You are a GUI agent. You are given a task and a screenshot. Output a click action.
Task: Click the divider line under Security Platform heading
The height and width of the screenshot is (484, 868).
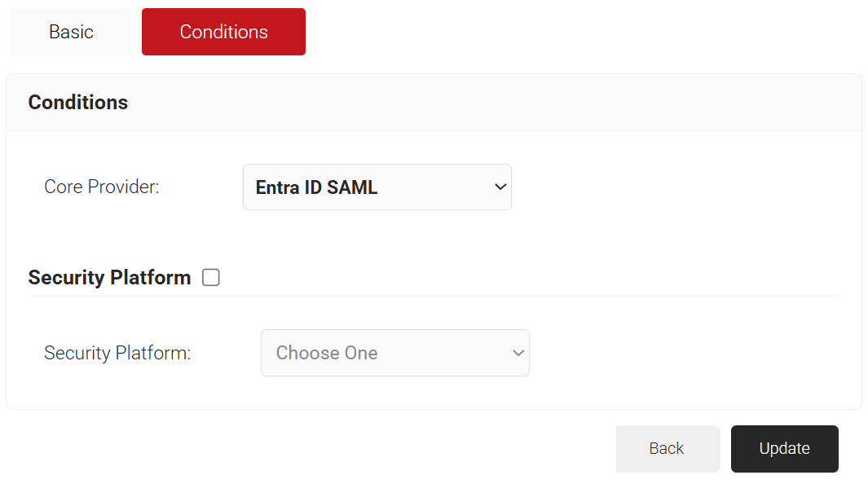click(x=433, y=297)
